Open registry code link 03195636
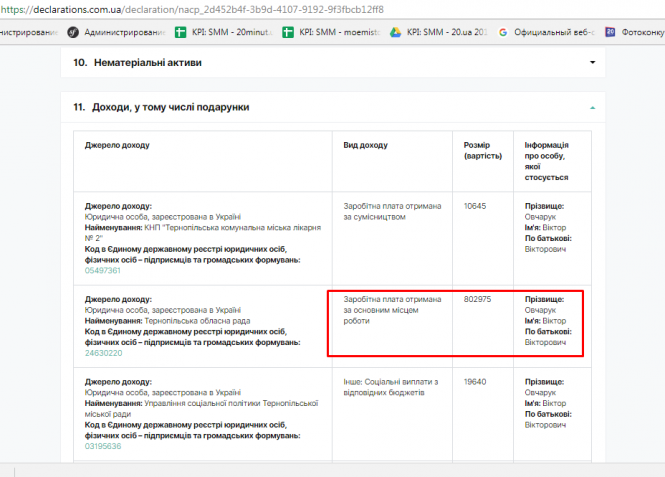 point(103,446)
